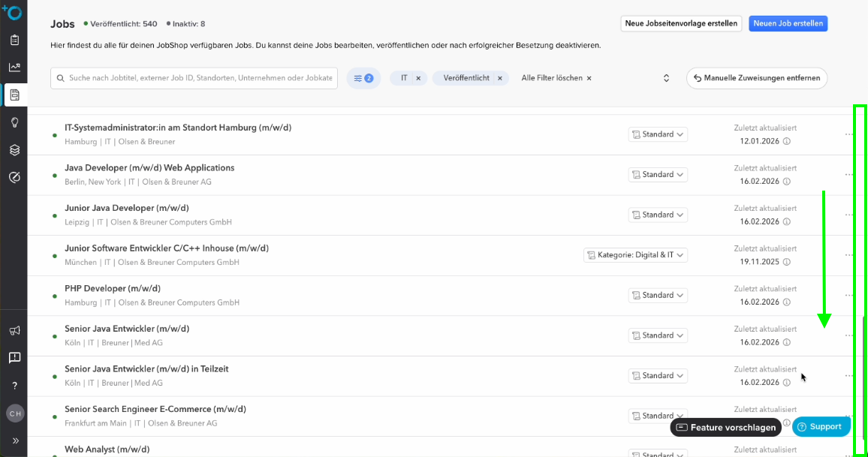
Task: Show info icon next to 19.11.2025
Action: click(787, 262)
